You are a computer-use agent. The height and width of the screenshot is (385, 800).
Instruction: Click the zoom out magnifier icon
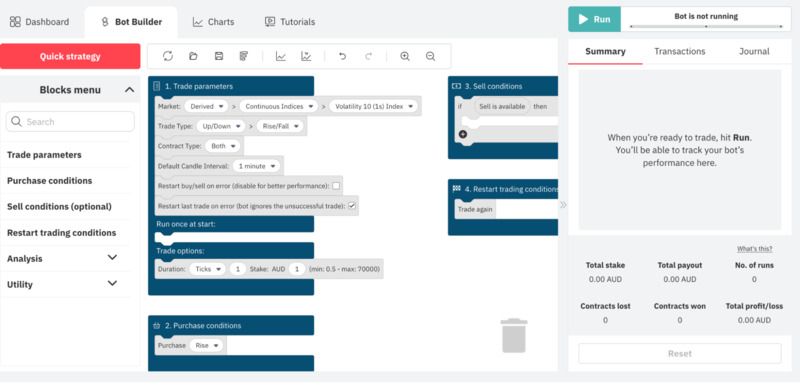[431, 57]
